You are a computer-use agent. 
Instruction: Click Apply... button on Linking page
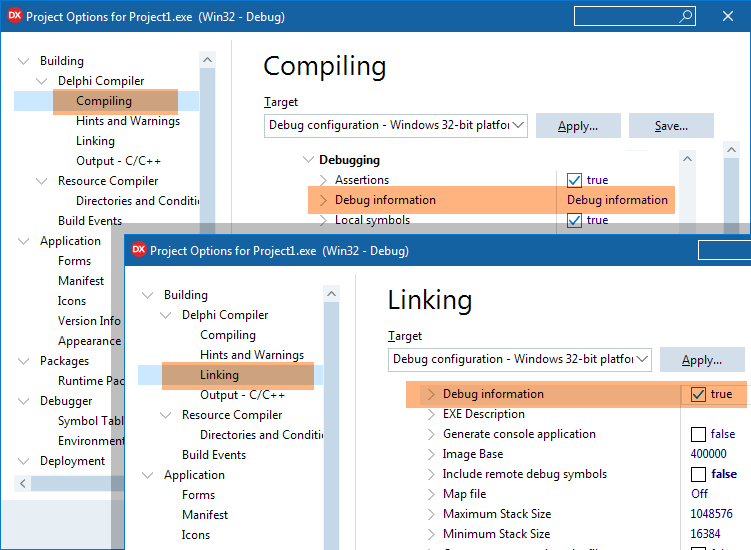[x=701, y=360]
